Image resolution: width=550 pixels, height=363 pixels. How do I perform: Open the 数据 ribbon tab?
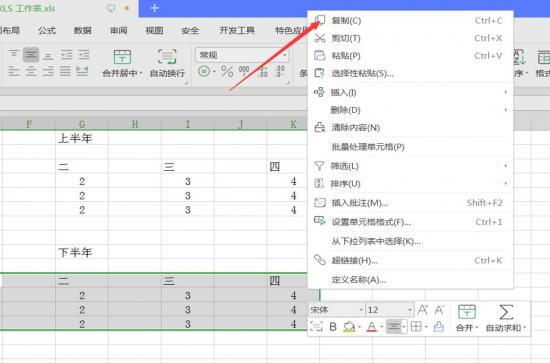(83, 31)
